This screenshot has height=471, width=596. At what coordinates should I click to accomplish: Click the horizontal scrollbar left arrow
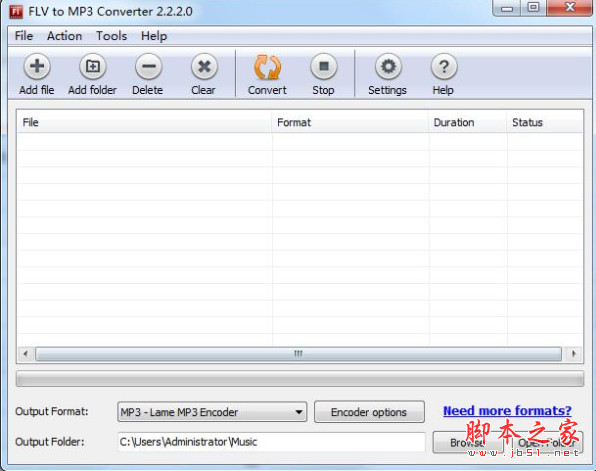pos(25,354)
